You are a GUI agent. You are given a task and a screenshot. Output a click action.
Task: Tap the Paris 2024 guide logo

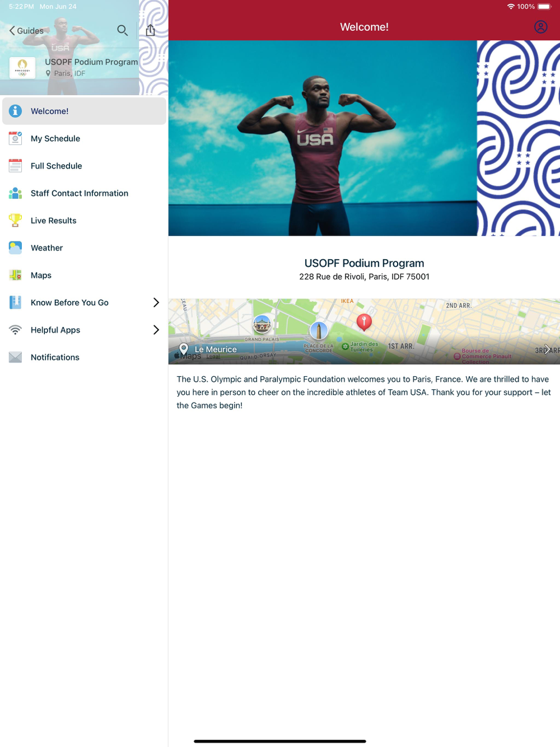click(x=22, y=68)
